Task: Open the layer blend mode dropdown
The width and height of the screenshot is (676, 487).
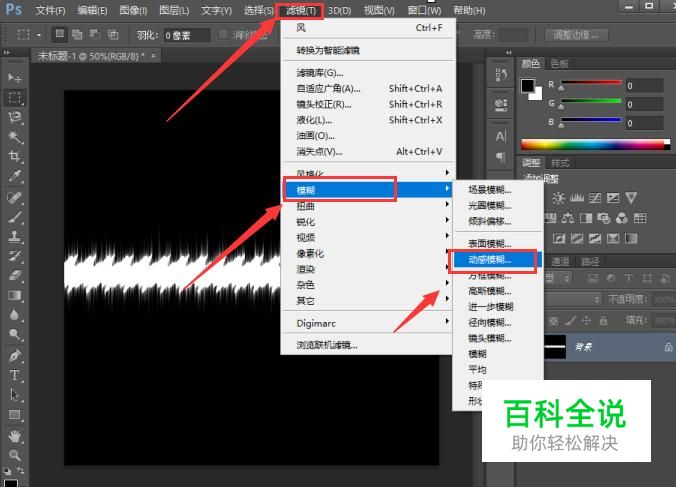Action: point(573,298)
